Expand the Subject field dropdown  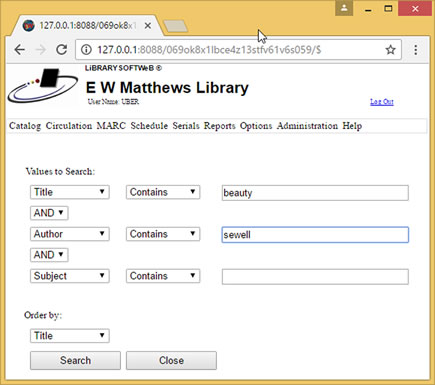[70, 276]
